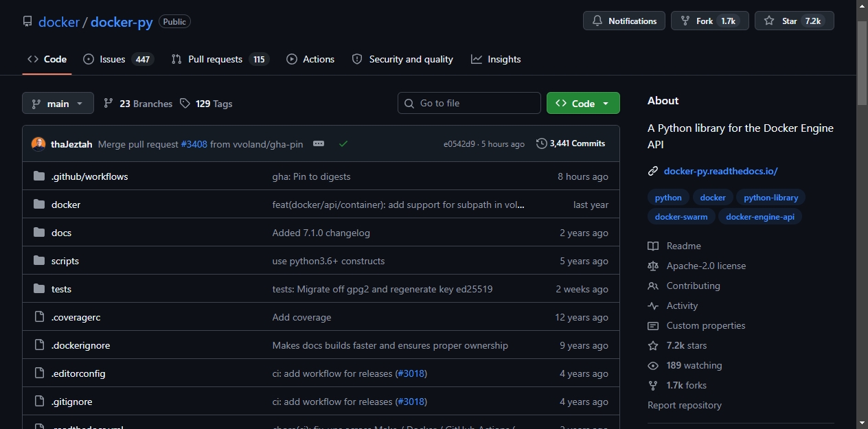Click the .coveragerc file icon

[x=39, y=317]
